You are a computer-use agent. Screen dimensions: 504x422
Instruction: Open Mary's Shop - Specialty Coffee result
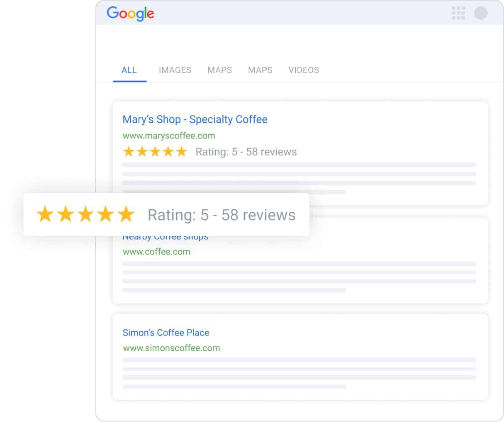[x=195, y=119]
